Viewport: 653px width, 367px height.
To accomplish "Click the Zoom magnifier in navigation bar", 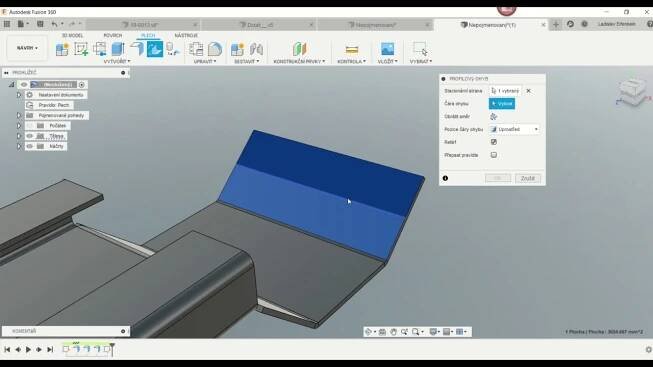I will [x=404, y=332].
